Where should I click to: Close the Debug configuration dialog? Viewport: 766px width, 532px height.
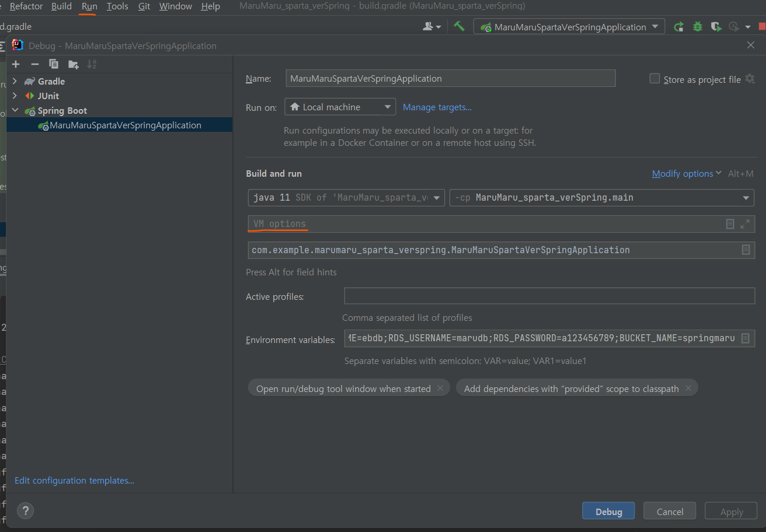[x=751, y=45]
